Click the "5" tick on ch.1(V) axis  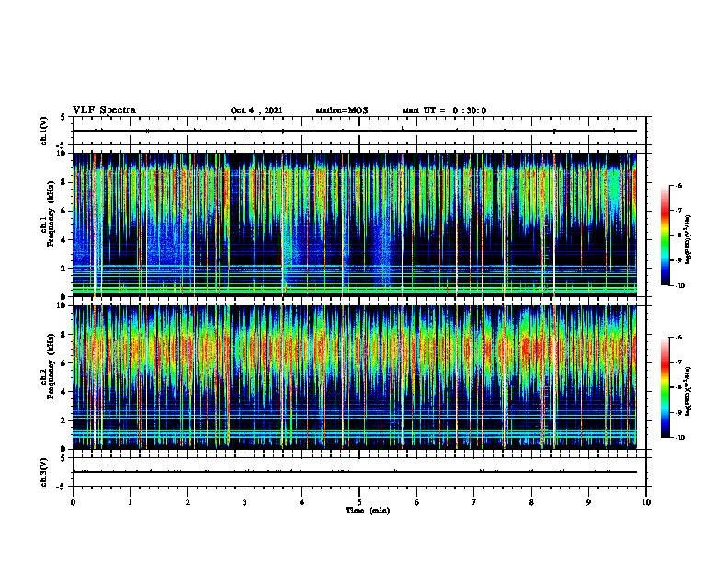pos(64,118)
